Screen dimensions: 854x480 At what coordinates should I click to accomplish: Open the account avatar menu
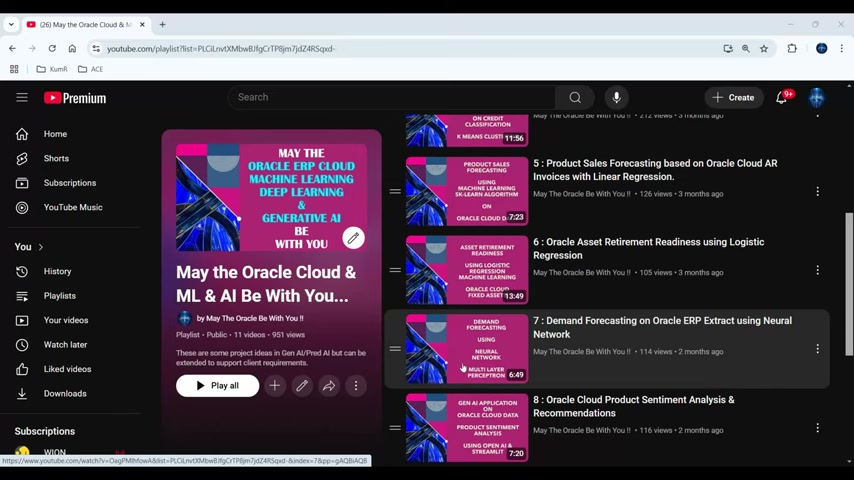tap(816, 98)
